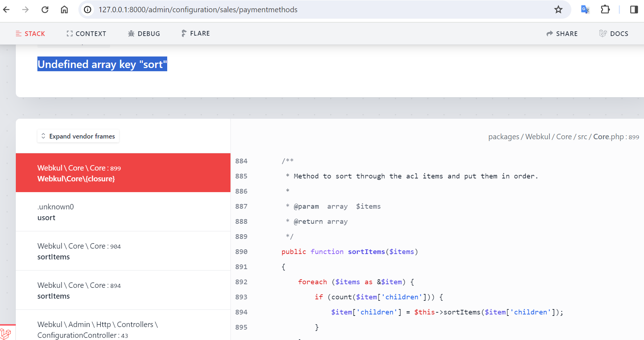Click the 'foreach ($items as &$item)' code line
644x340 pixels.
coord(356,282)
